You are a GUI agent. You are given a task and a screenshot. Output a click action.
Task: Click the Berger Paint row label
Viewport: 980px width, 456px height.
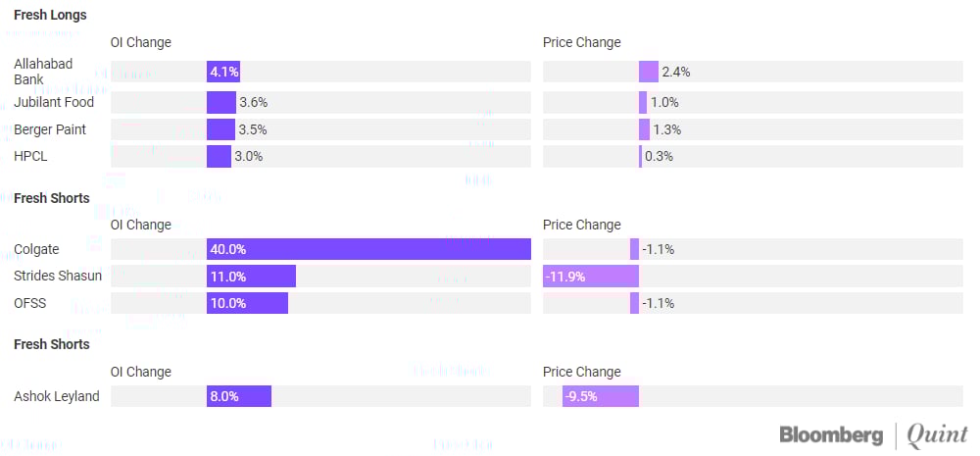coord(50,129)
